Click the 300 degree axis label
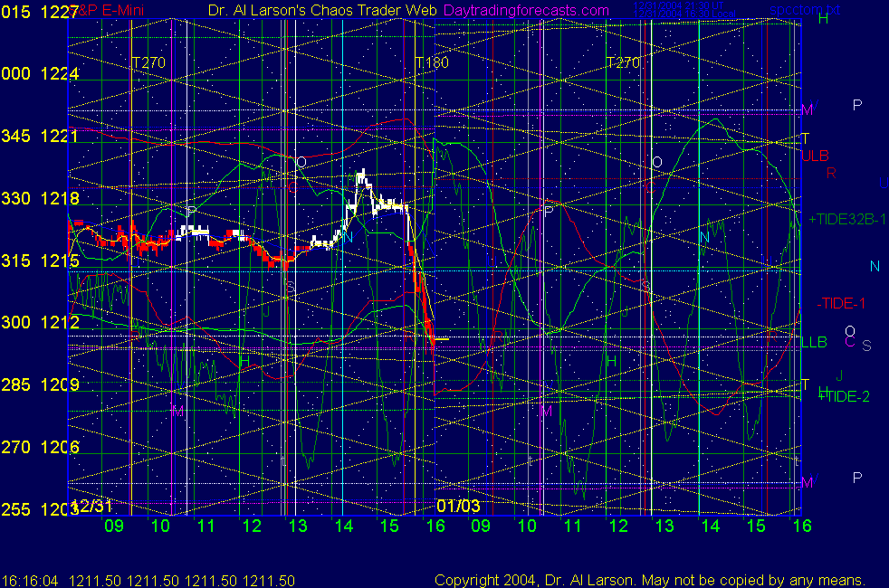This screenshot has width=889, height=588. click(x=16, y=322)
